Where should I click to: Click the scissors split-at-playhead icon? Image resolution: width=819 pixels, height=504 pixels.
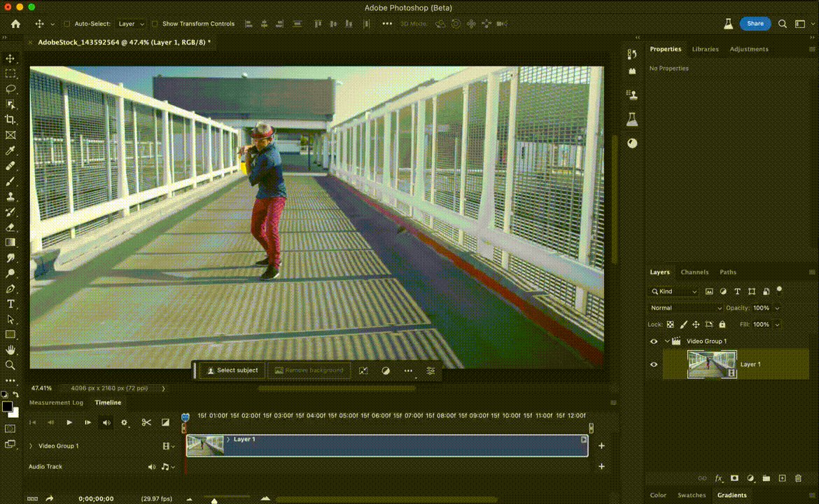point(146,422)
